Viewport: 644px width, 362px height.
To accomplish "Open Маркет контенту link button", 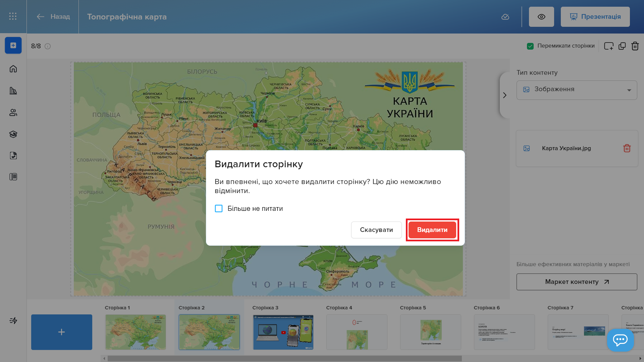I will click(x=577, y=282).
